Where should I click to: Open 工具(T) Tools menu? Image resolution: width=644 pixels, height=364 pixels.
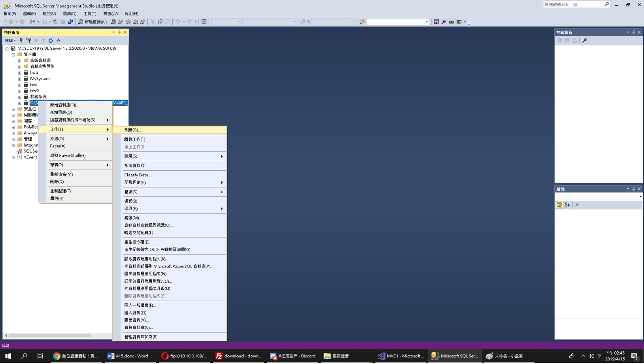point(90,14)
